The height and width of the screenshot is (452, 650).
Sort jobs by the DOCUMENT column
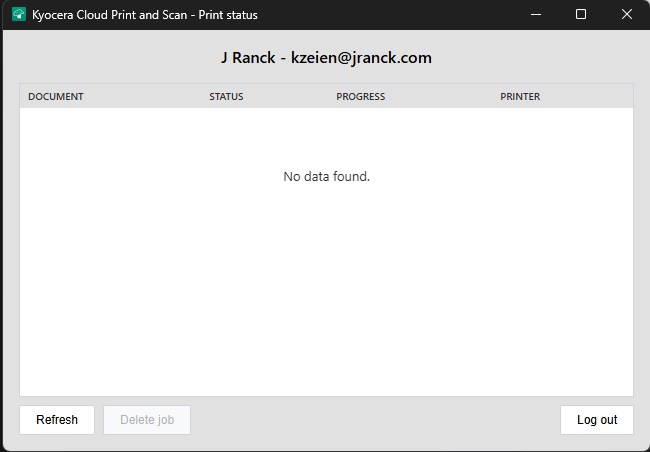coord(56,97)
